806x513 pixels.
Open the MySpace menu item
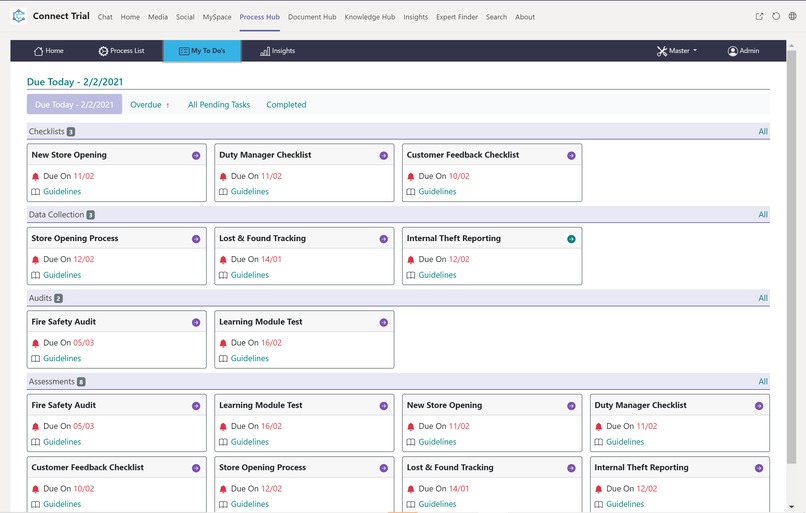pyautogui.click(x=217, y=17)
